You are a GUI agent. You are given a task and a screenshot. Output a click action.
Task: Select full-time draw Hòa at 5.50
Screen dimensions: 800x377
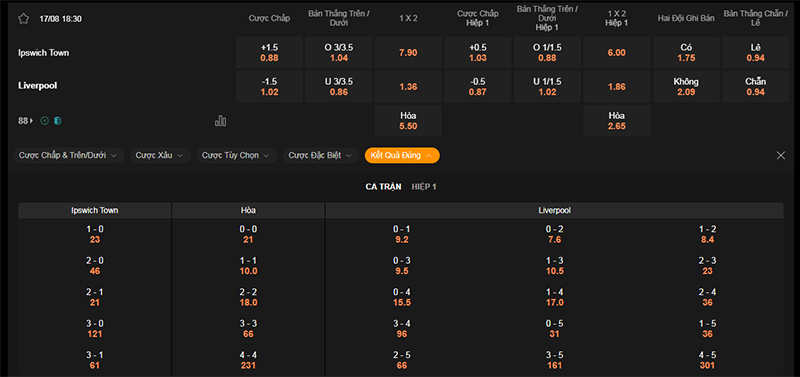408,121
